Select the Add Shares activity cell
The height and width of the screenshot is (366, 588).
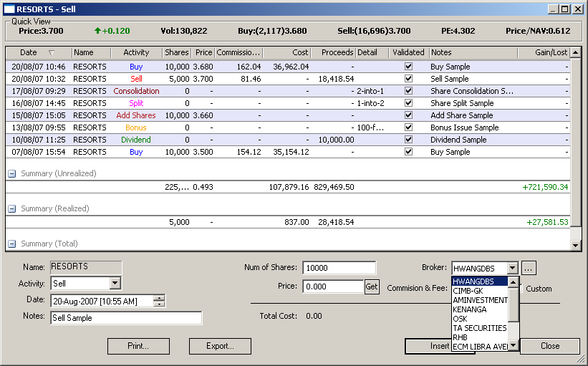tap(136, 115)
